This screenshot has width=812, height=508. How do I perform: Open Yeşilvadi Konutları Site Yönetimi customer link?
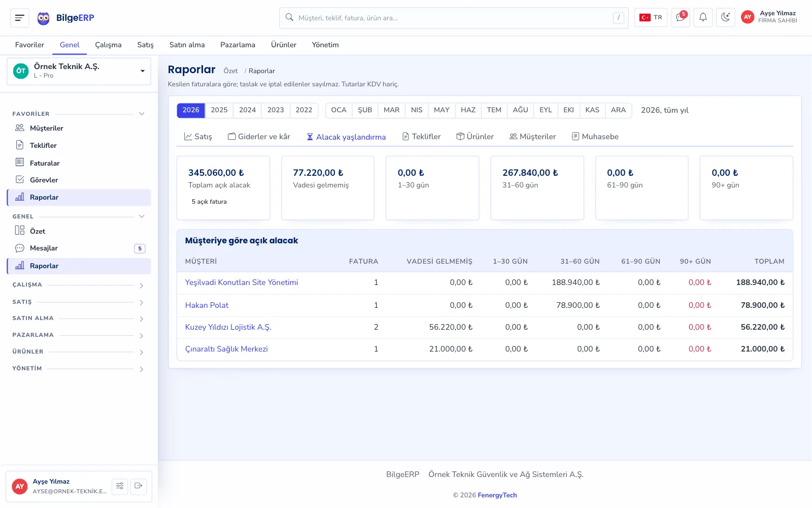[x=242, y=282]
